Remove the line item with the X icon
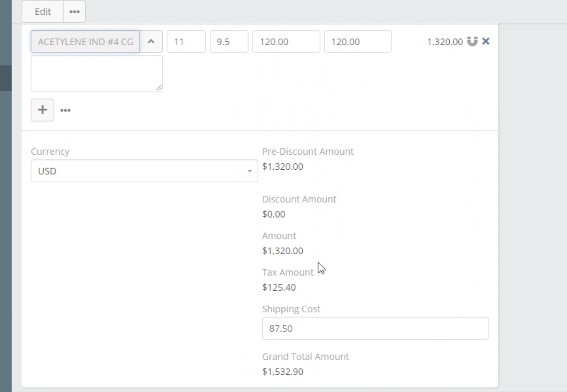 pyautogui.click(x=486, y=41)
